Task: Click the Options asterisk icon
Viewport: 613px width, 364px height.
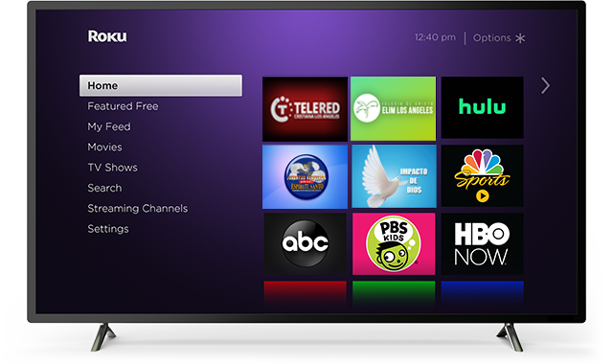Action: [x=520, y=38]
